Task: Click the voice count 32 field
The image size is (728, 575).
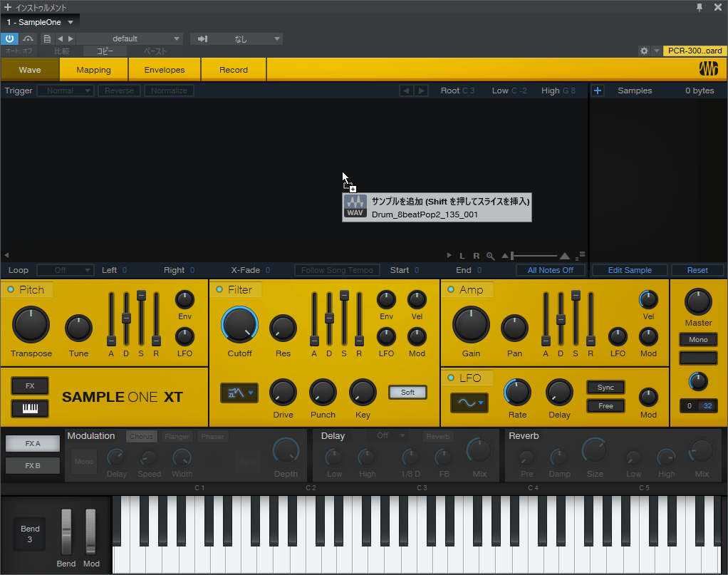Action: click(707, 405)
